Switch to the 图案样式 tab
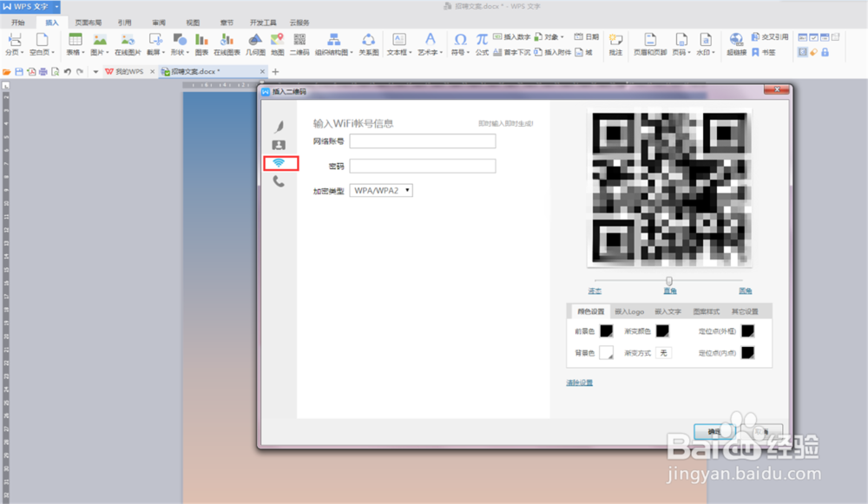 pyautogui.click(x=707, y=311)
